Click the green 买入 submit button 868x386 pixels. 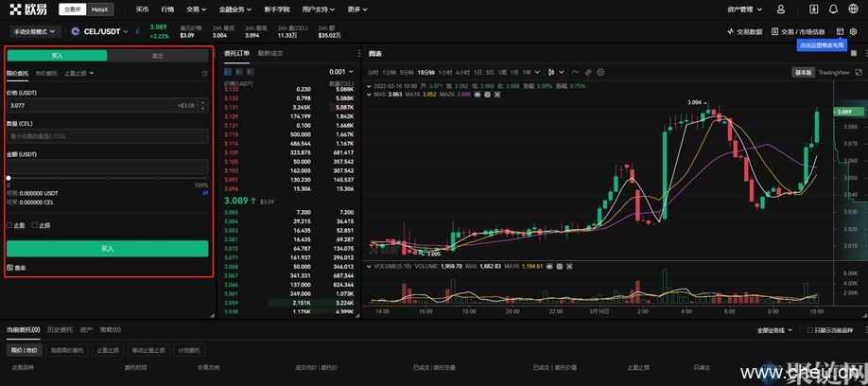click(107, 249)
